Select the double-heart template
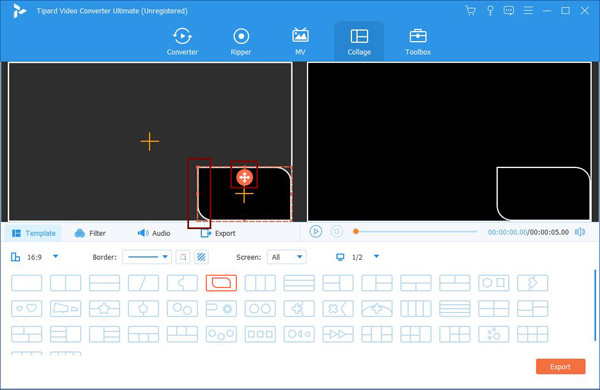This screenshot has width=600, height=390. click(27, 308)
